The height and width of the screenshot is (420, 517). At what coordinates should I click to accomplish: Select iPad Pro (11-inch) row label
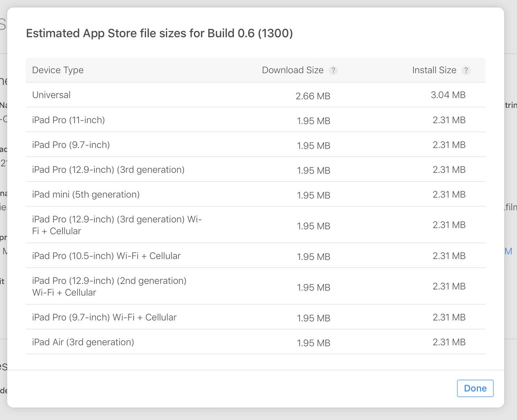coord(69,120)
